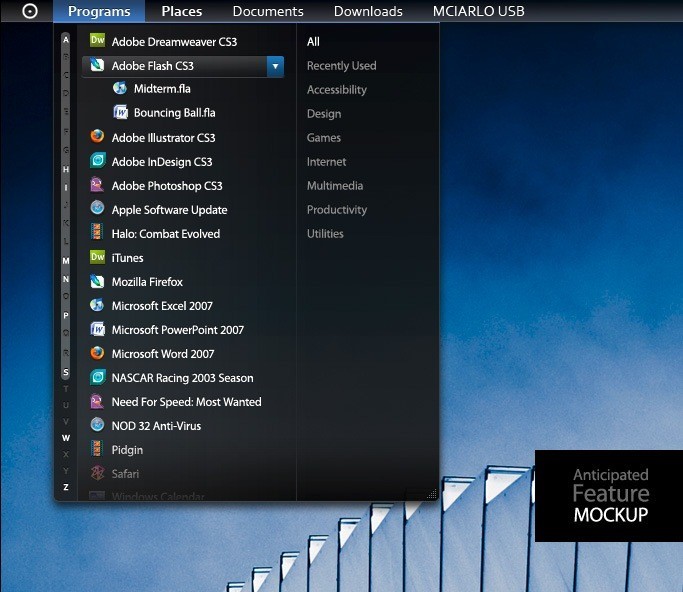Click the Halo: Combat Evolved icon
Image resolution: width=683 pixels, height=592 pixels.
coord(97,233)
